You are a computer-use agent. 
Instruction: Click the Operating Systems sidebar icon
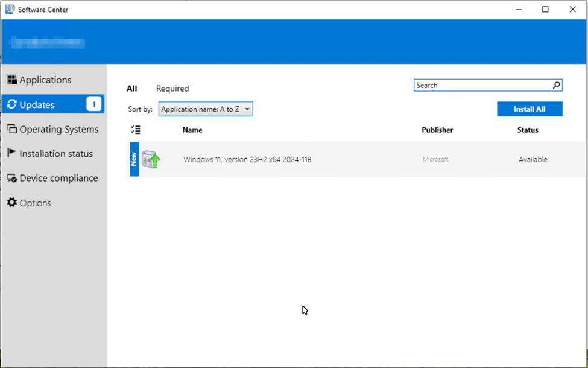(x=11, y=129)
